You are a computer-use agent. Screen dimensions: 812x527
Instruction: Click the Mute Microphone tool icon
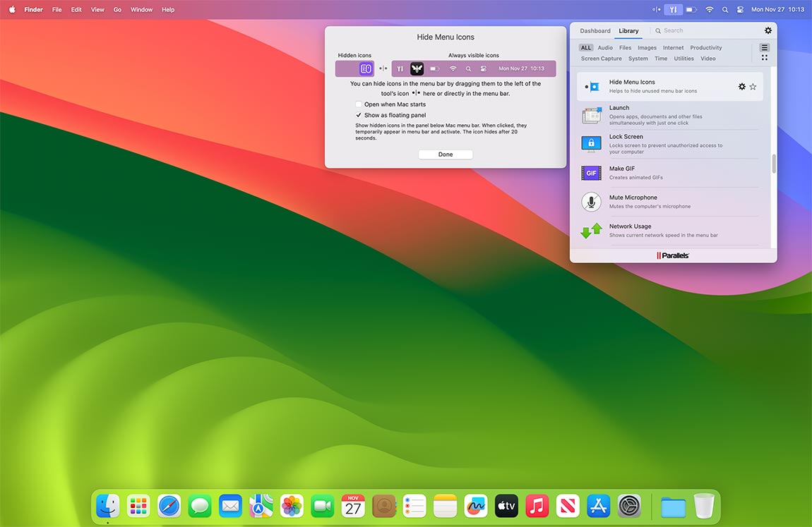pyautogui.click(x=591, y=202)
